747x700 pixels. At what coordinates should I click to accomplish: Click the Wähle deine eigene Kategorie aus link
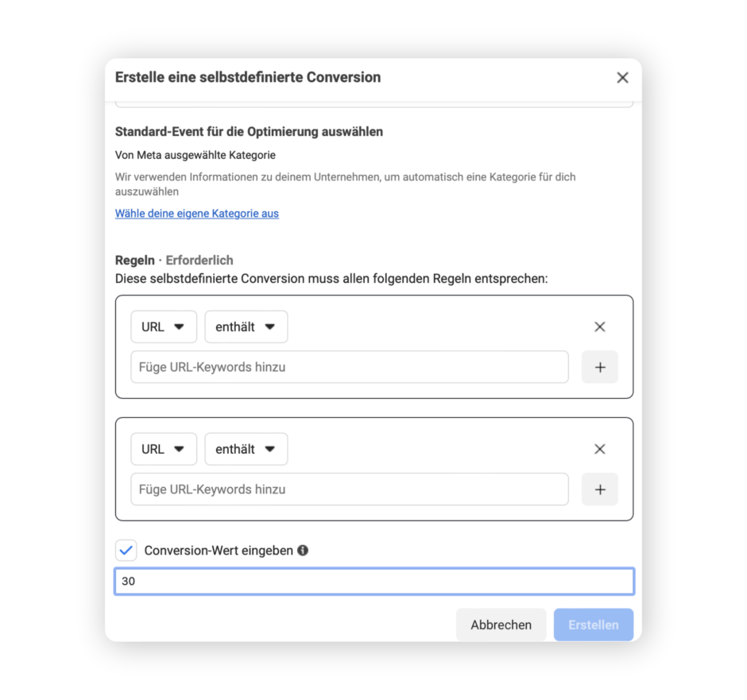[197, 213]
